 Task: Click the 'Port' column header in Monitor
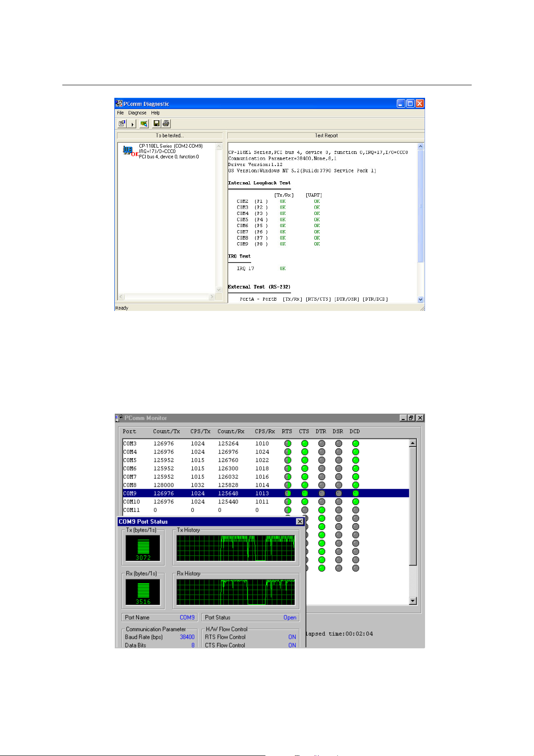pyautogui.click(x=130, y=432)
